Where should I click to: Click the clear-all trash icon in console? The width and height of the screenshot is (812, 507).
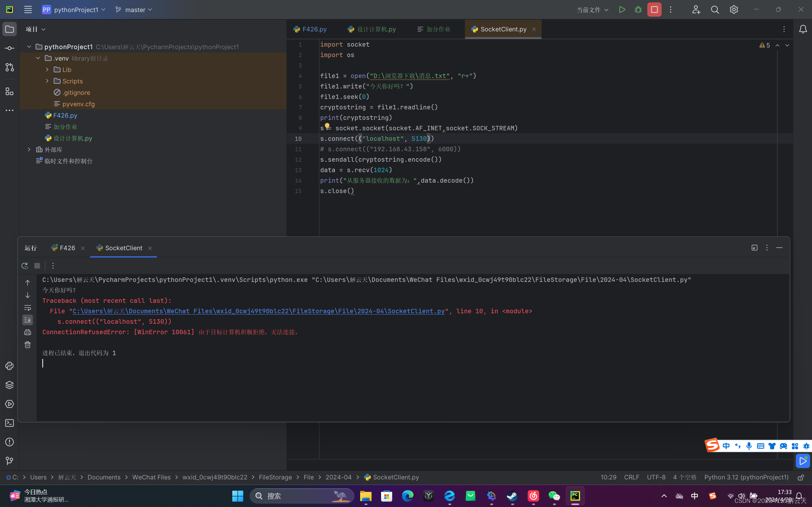coord(28,345)
